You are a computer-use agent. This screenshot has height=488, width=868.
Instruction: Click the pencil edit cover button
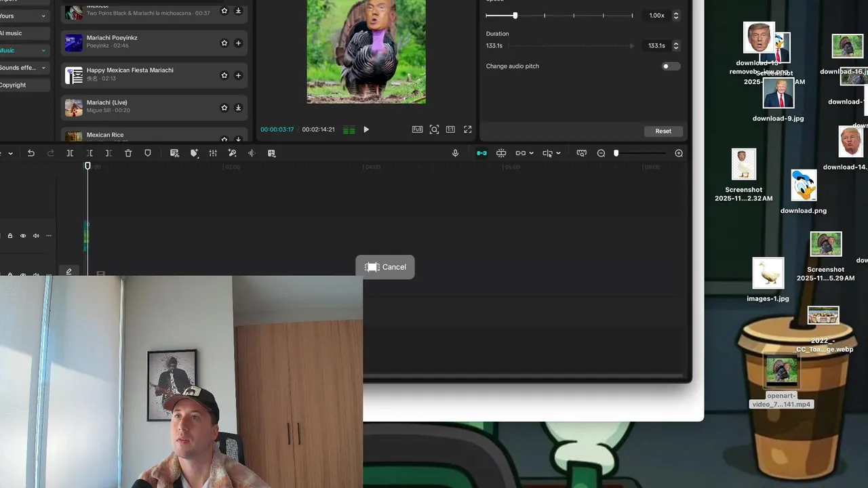coord(68,271)
